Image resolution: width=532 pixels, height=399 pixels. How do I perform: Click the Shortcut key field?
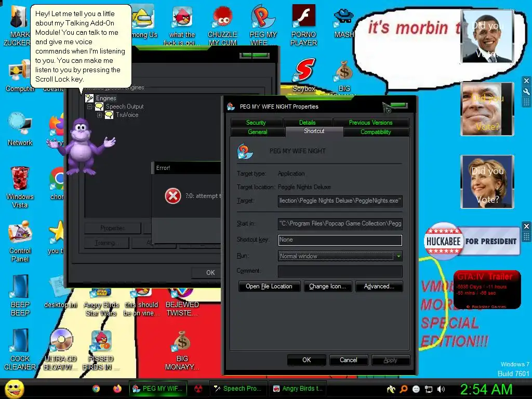tap(340, 240)
